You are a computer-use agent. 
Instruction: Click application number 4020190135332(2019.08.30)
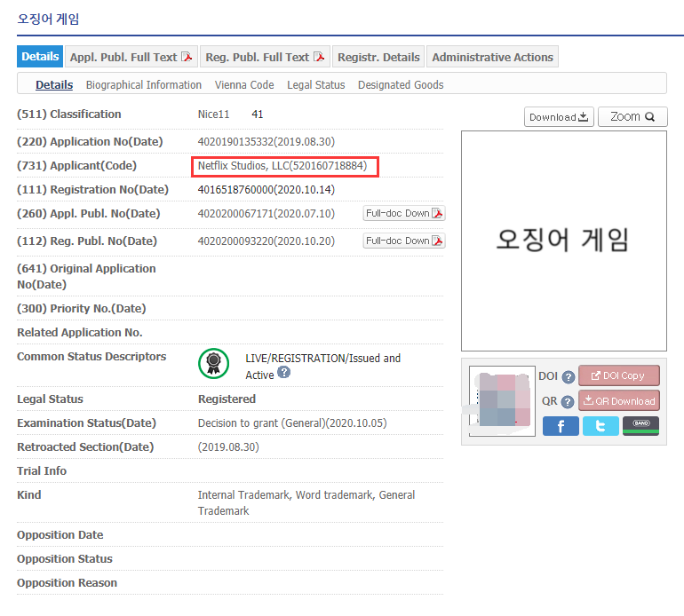(266, 142)
